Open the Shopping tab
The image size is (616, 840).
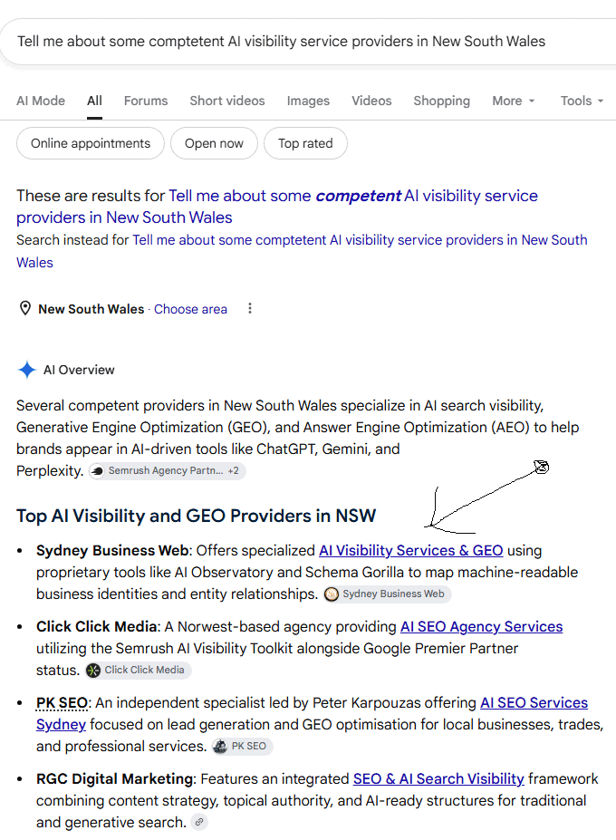point(441,101)
